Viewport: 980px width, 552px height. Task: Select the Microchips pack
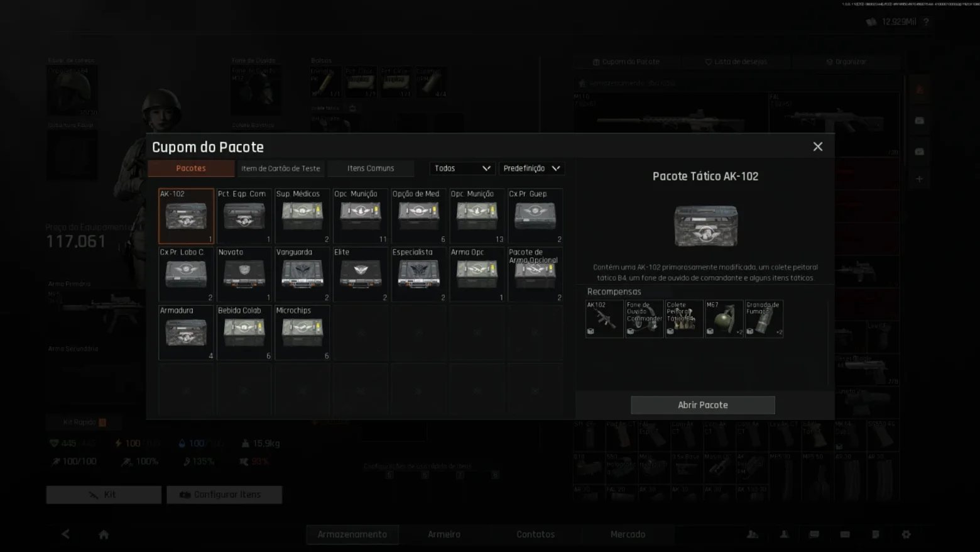click(302, 333)
